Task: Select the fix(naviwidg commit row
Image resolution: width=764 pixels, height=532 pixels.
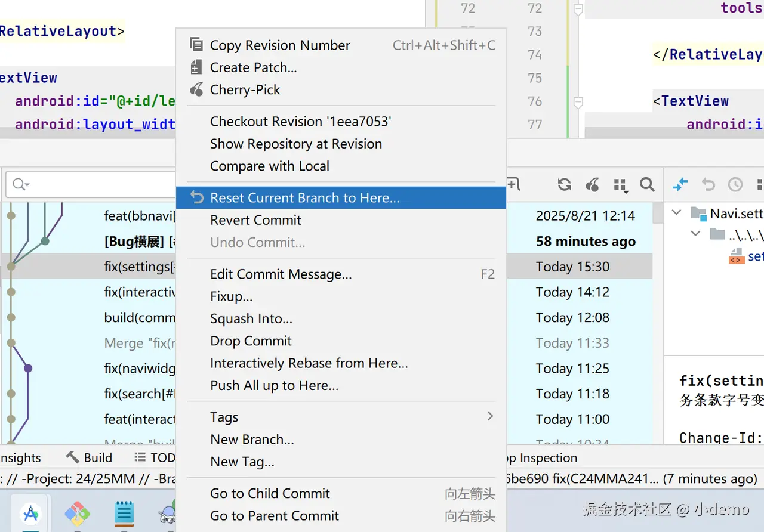Action: (x=140, y=369)
